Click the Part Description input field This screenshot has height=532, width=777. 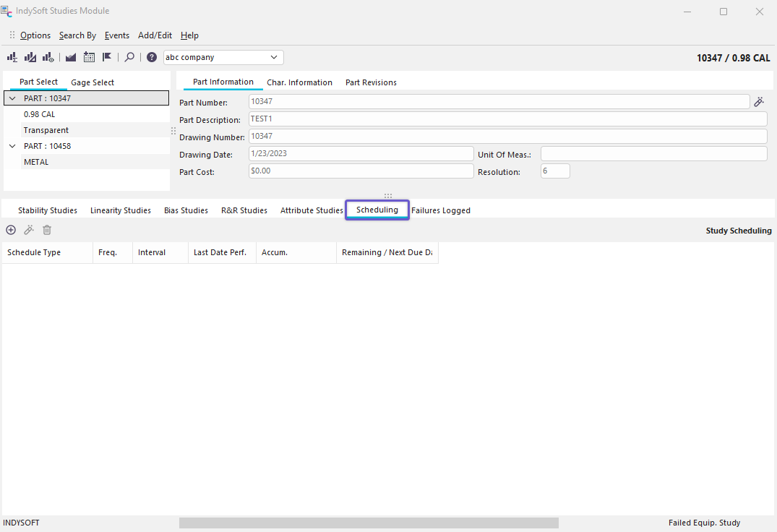[507, 119]
